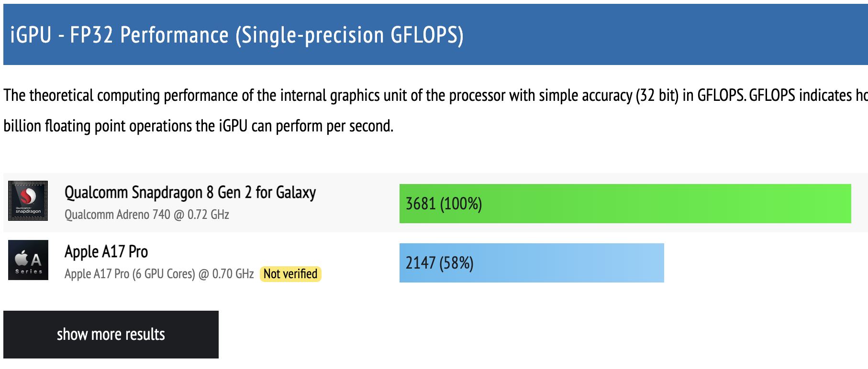Click the 'Apple A17 Pro (6 GPU Cores)' subtitle

coord(159,274)
